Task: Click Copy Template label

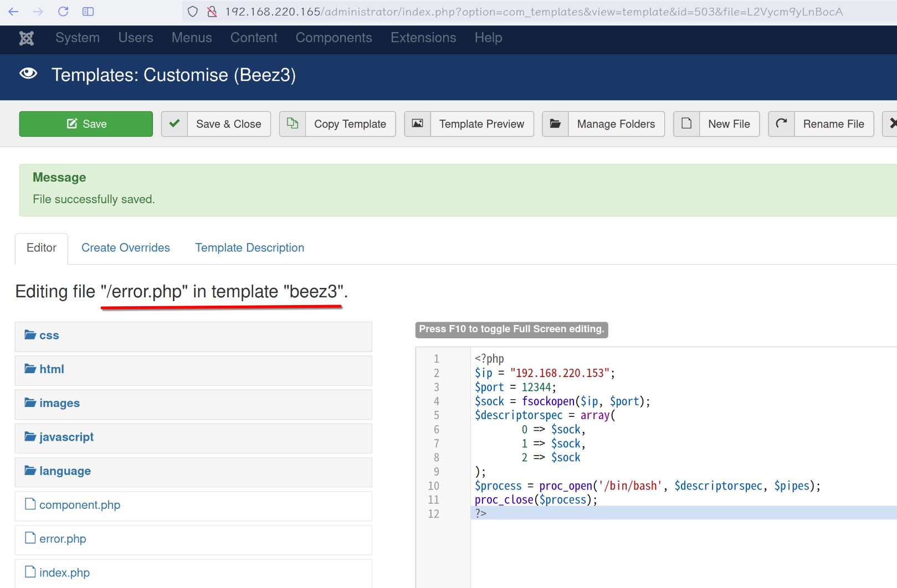Action: point(350,124)
